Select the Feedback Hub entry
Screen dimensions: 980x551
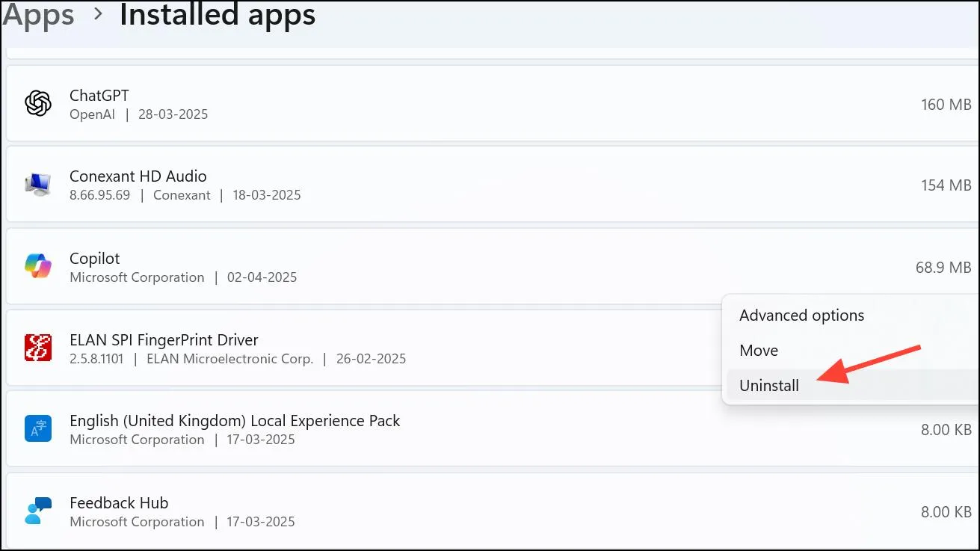(x=491, y=511)
